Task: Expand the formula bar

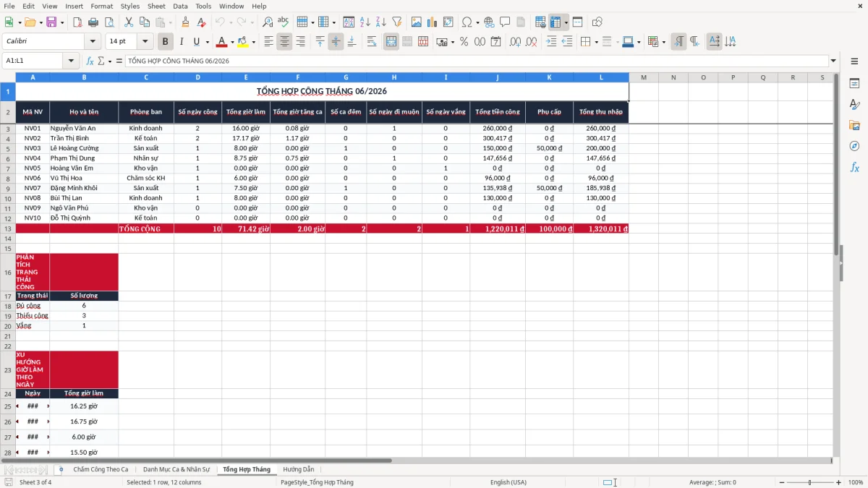Action: pos(833,61)
